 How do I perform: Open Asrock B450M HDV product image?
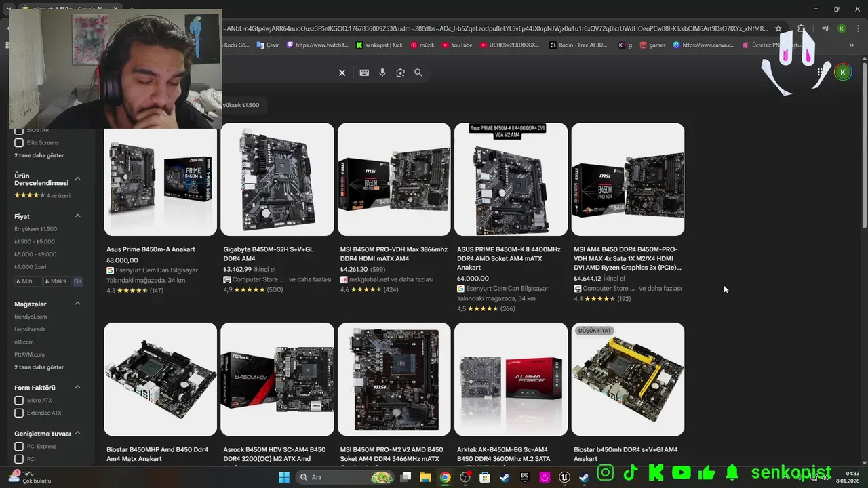[x=277, y=379]
